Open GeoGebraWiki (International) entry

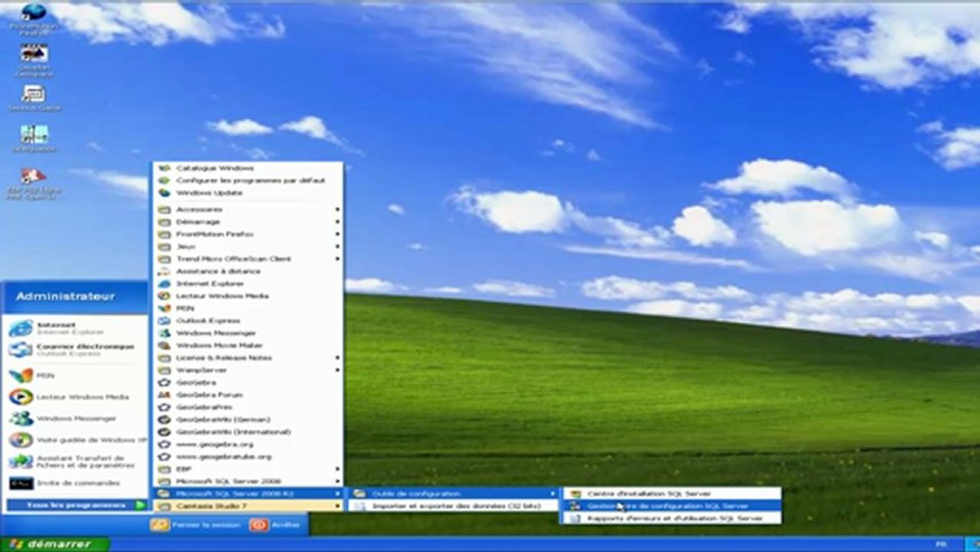tap(248, 432)
